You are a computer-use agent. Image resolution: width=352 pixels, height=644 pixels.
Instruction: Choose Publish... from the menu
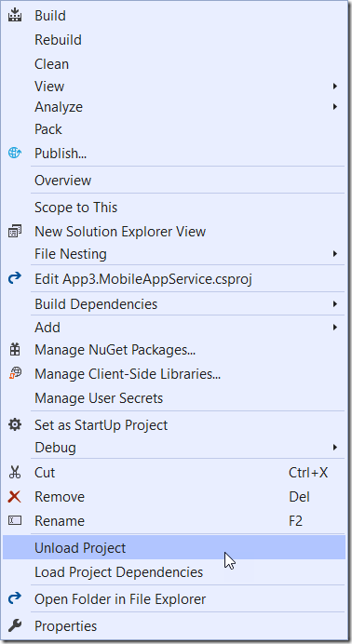(x=174, y=154)
